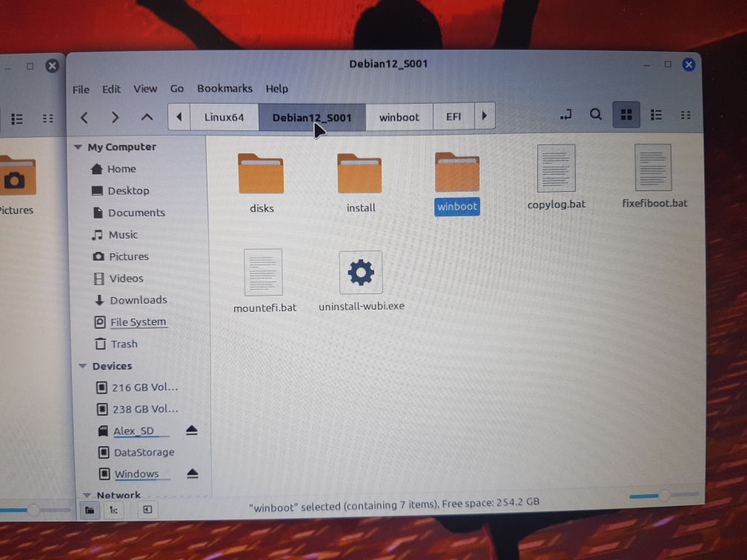
Task: Adjust the zoom slider in status bar
Action: click(x=664, y=495)
